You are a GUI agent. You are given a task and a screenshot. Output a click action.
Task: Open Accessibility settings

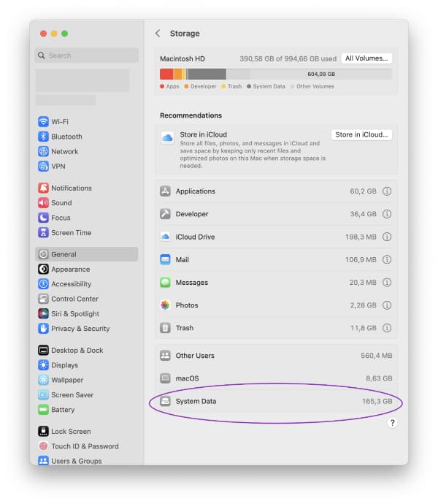coord(64,284)
